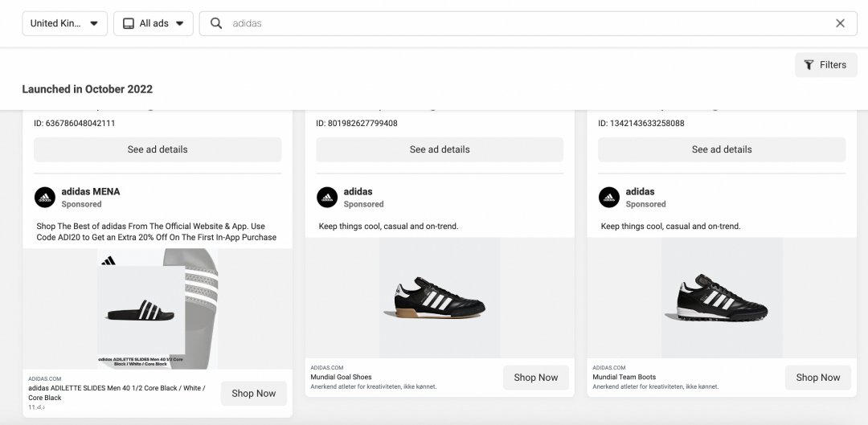Open the Mundial Team Boots image
Viewport: 868px width, 425px height.
click(722, 297)
